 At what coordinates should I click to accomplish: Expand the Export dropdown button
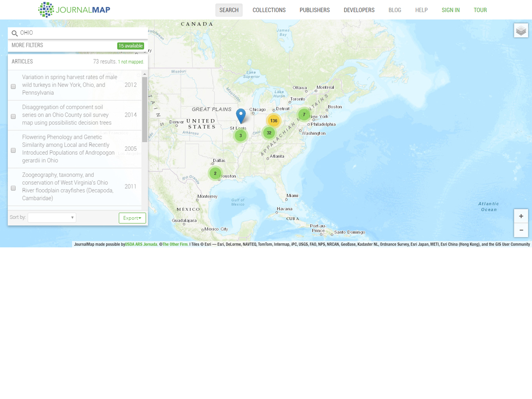tap(132, 218)
